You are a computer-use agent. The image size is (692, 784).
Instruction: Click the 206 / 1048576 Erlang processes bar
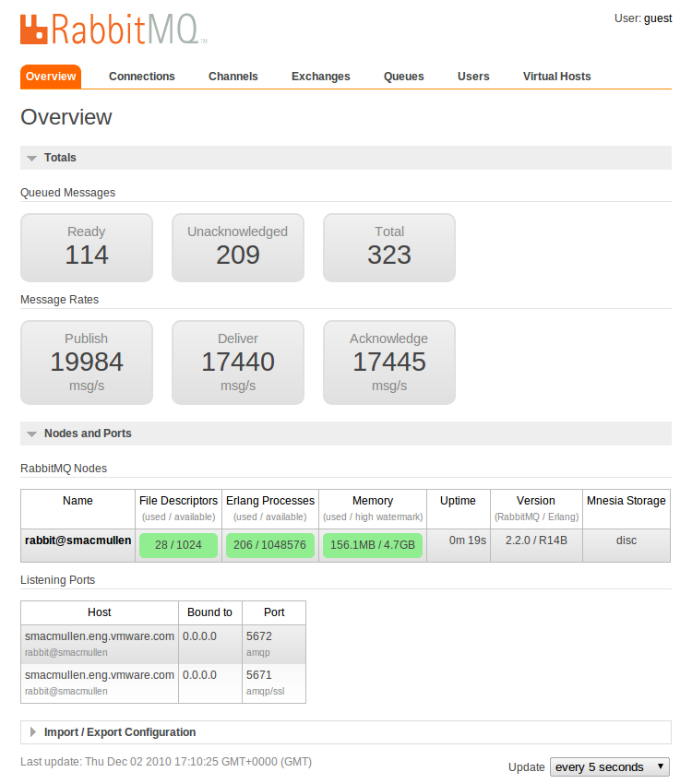(x=270, y=545)
